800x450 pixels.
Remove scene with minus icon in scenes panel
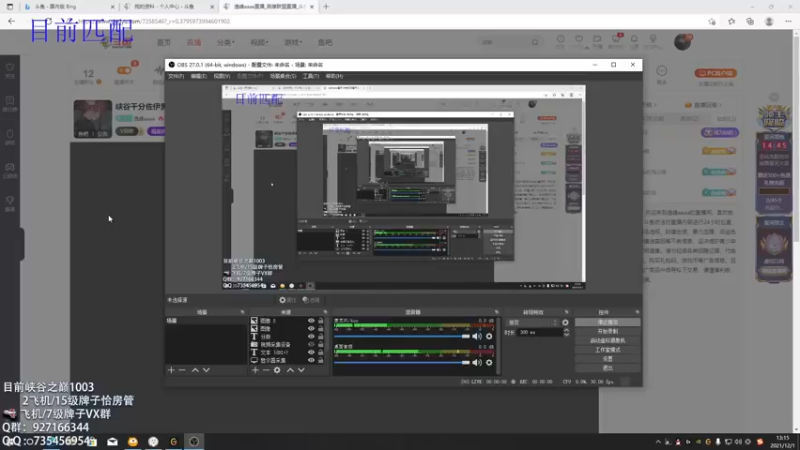tap(182, 370)
